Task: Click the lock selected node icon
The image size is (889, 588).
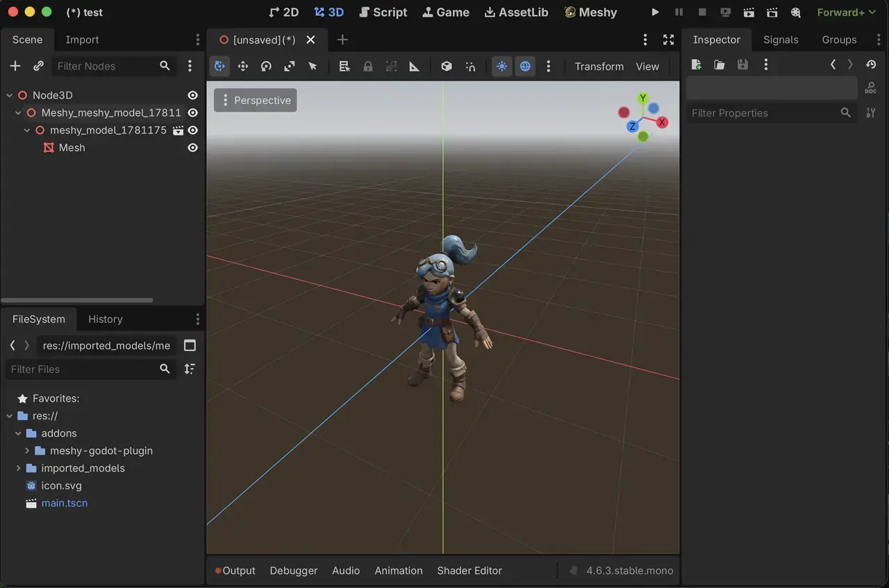Action: (x=368, y=66)
